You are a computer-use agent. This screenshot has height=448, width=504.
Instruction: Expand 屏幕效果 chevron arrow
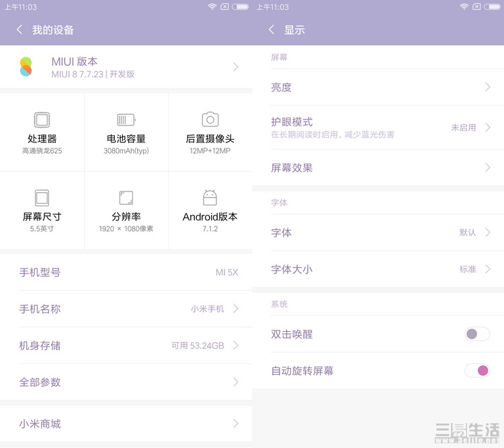point(488,168)
